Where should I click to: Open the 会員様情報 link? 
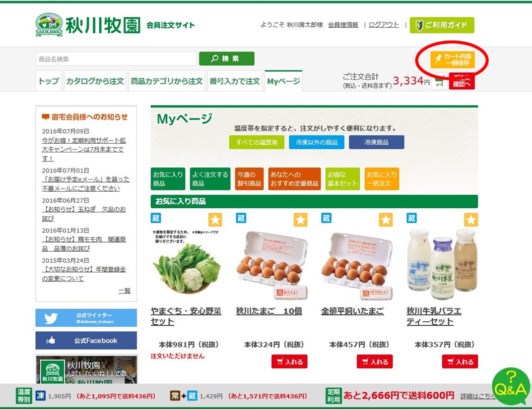343,25
